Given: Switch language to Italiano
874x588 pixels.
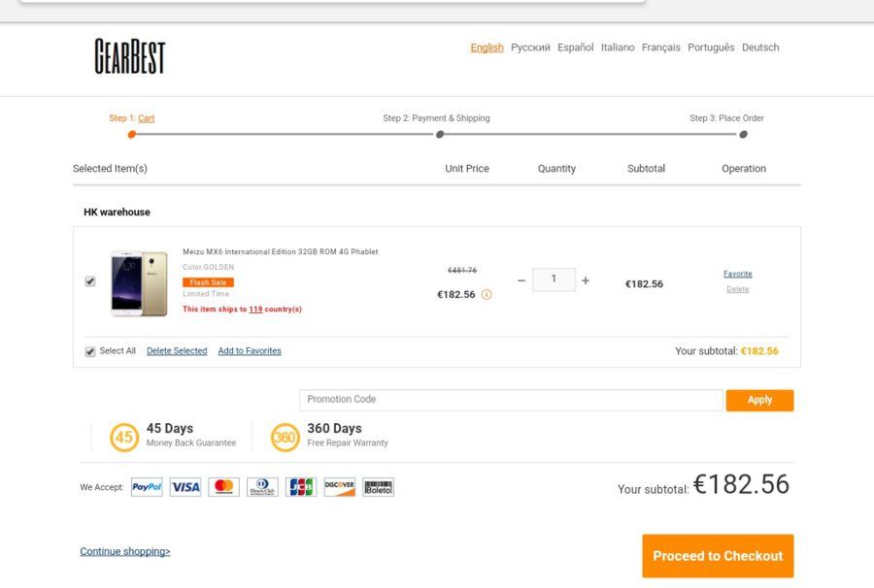Looking at the screenshot, I should [x=618, y=48].
